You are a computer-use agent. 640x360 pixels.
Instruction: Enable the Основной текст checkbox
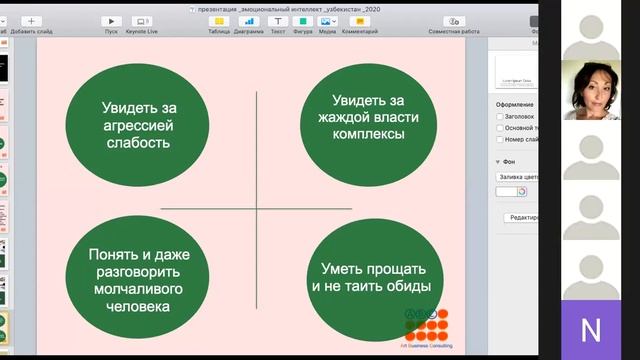pos(500,128)
